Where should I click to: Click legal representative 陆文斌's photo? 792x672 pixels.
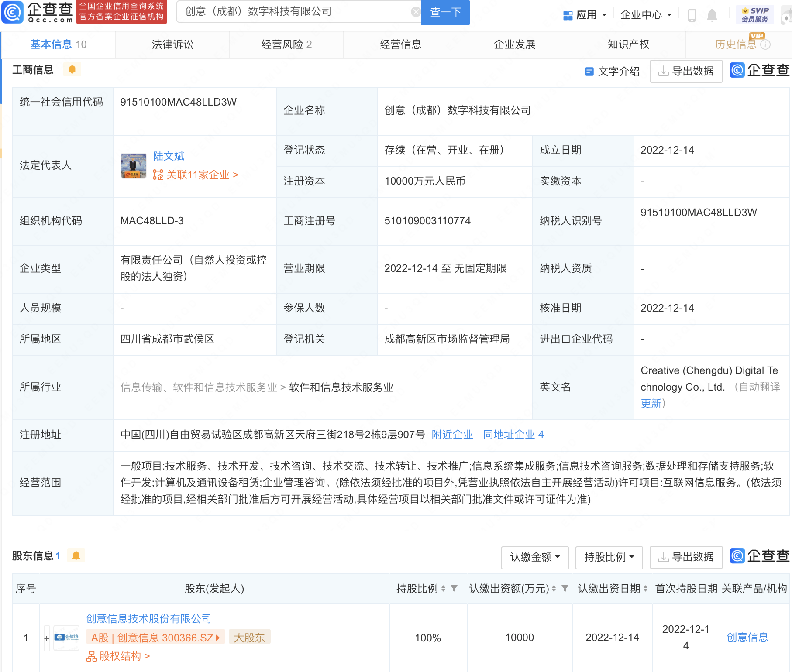click(134, 165)
